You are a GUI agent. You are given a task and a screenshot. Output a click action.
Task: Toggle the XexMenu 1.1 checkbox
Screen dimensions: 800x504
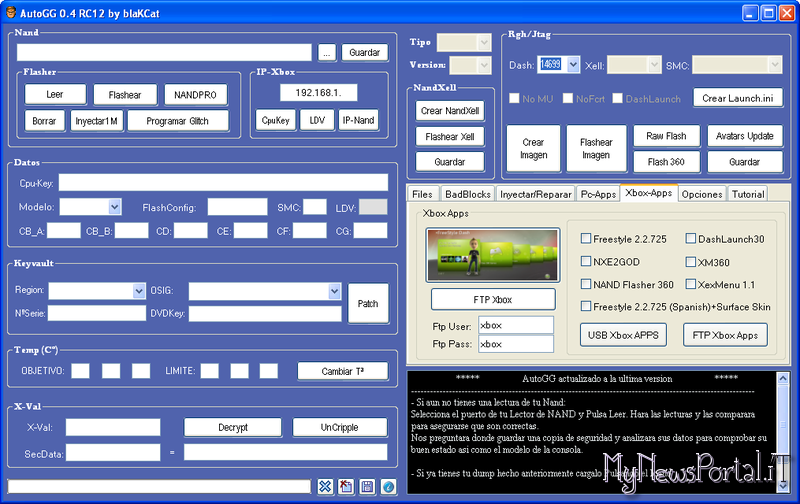tap(691, 284)
